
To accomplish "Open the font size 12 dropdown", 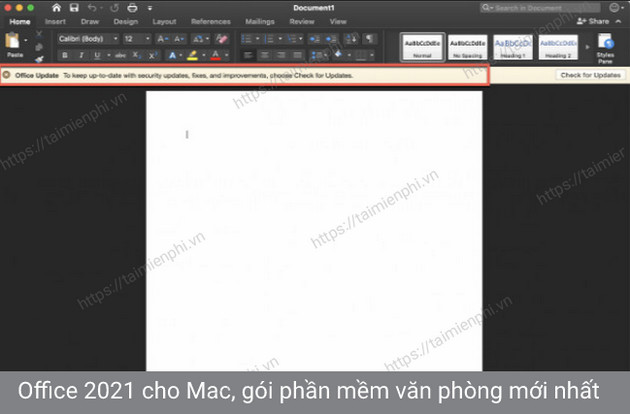I will pyautogui.click(x=147, y=39).
